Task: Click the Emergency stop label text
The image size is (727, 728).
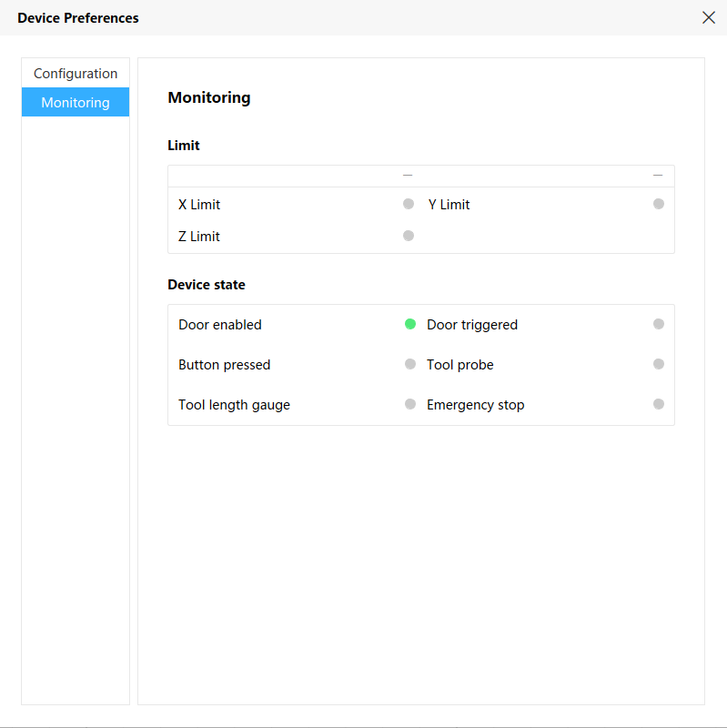Action: 475,404
